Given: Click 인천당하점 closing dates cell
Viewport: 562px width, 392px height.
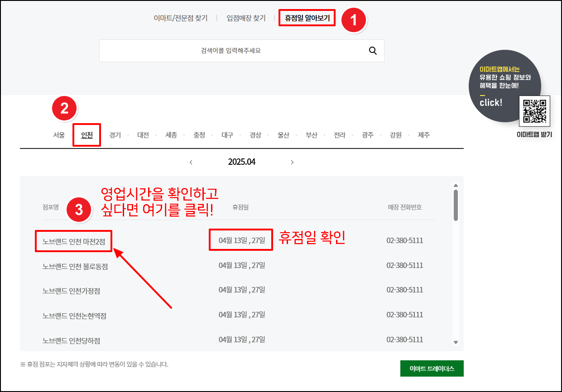Looking at the screenshot, I should click(242, 339).
